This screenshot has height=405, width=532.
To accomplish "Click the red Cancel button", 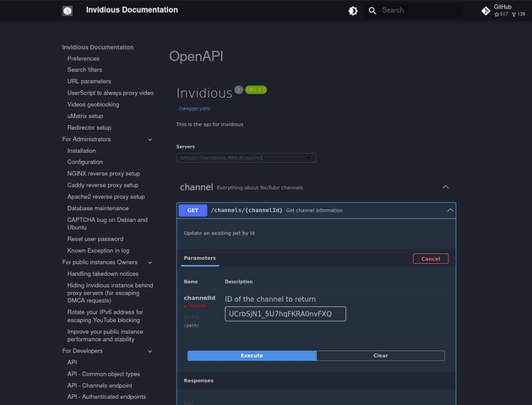I will pos(431,259).
